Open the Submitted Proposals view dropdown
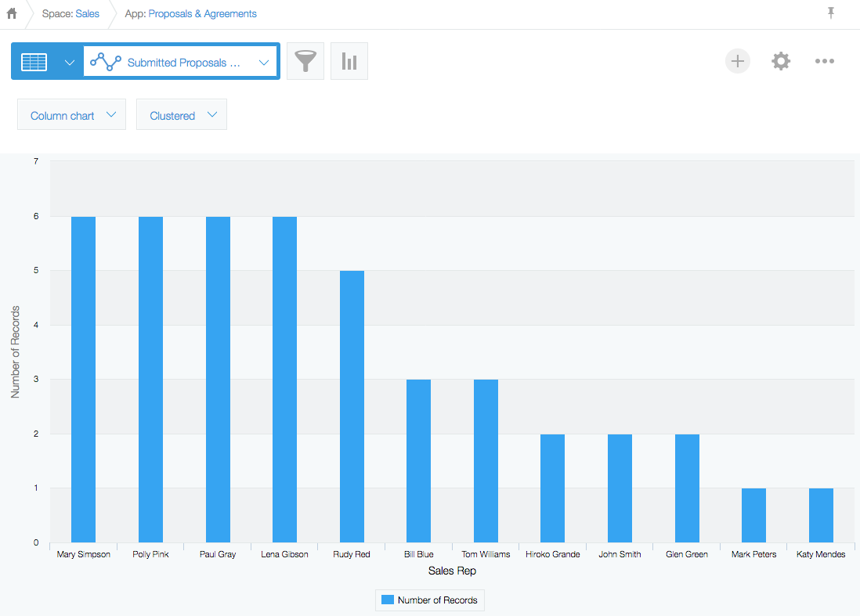The height and width of the screenshot is (616, 860). (181, 63)
